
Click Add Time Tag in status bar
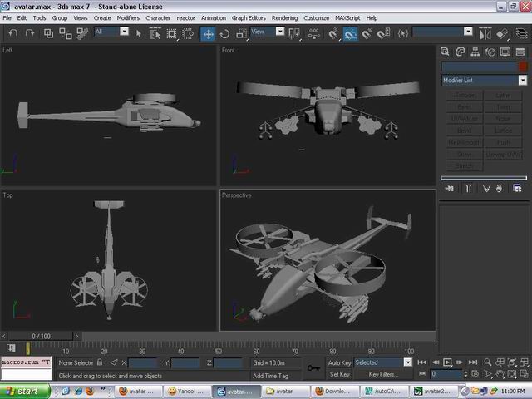coord(270,376)
